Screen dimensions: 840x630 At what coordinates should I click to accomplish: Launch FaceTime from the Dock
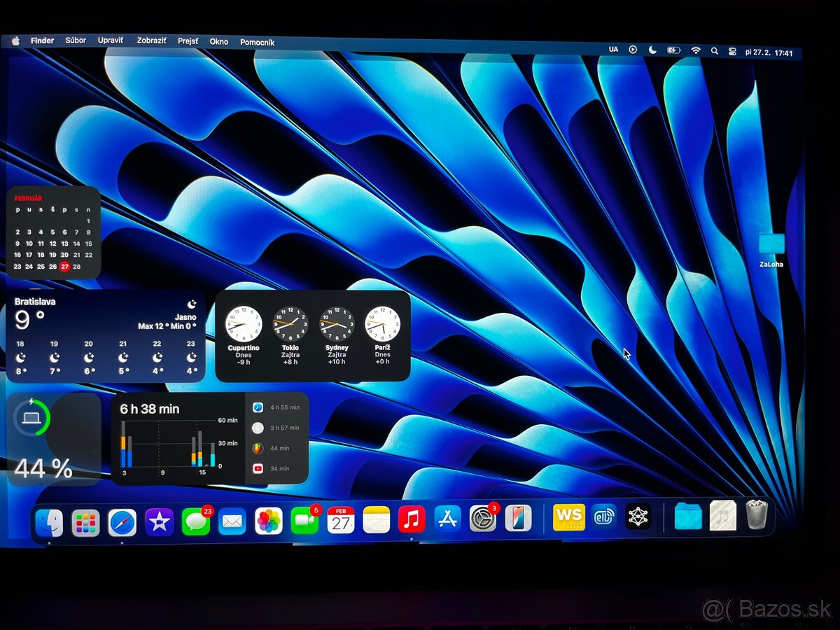(304, 520)
